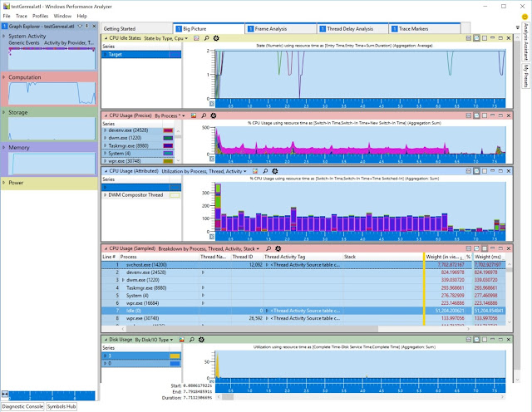The image size is (532, 412).
Task: Click the Taskmgr.exe series color swatch
Action: pos(168,146)
